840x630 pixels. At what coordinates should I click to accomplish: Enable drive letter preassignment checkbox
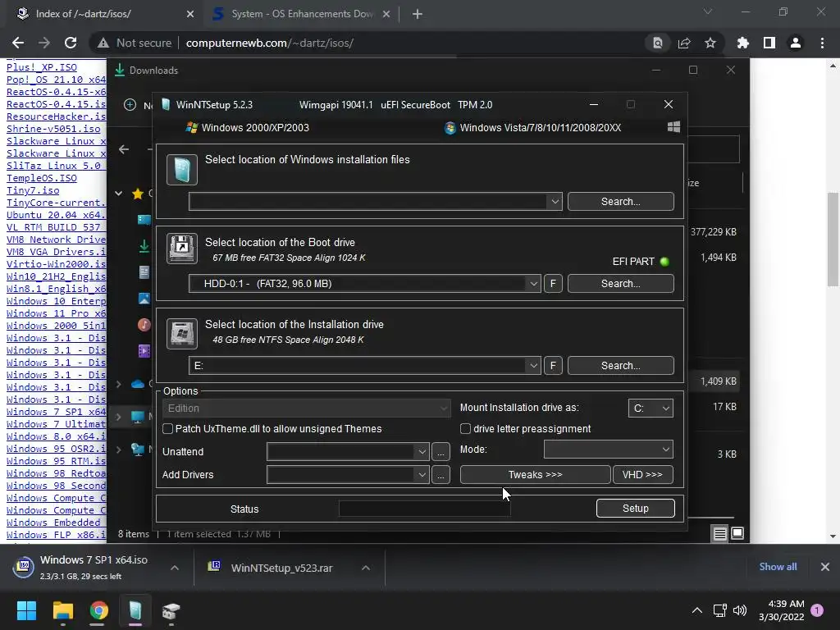(466, 428)
